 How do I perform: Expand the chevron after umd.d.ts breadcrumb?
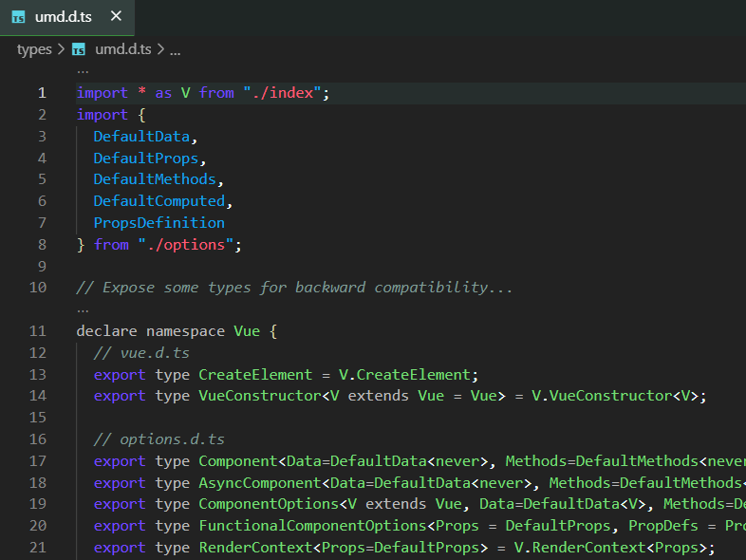pos(160,49)
